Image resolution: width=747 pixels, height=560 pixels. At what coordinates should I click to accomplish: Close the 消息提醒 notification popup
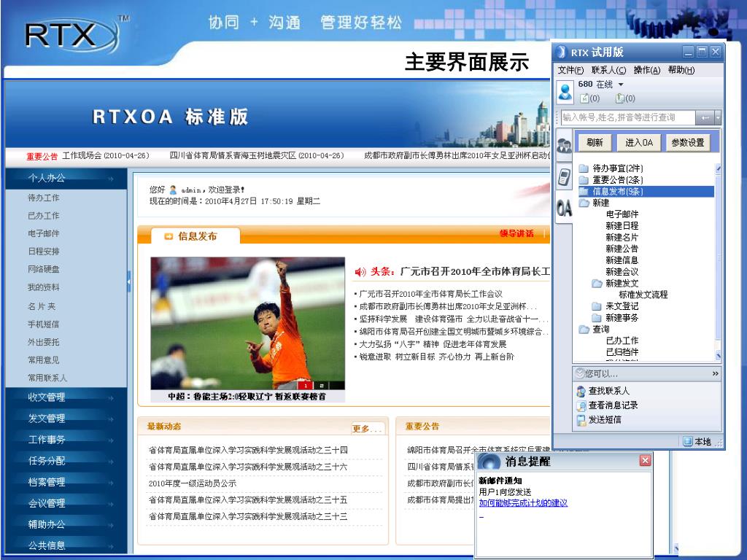645,461
